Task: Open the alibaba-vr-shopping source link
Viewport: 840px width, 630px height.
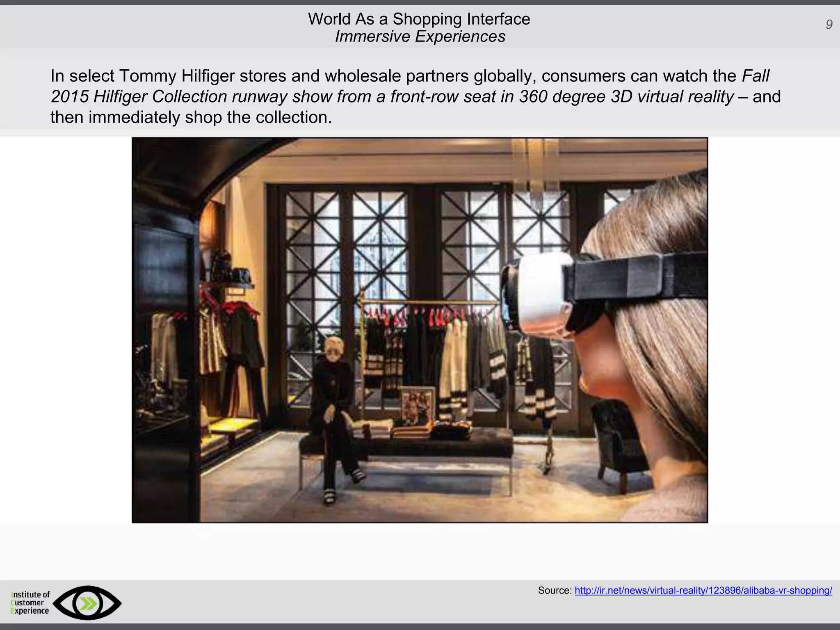Action: [703, 591]
